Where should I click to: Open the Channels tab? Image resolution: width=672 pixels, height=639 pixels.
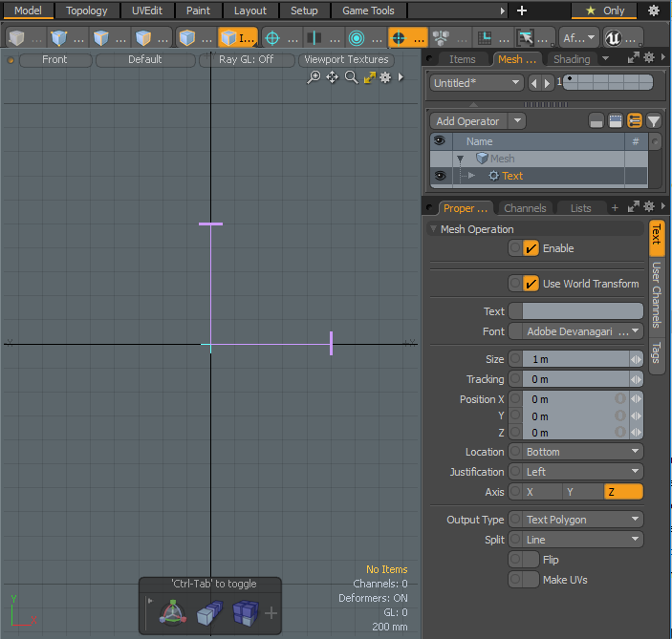point(525,208)
